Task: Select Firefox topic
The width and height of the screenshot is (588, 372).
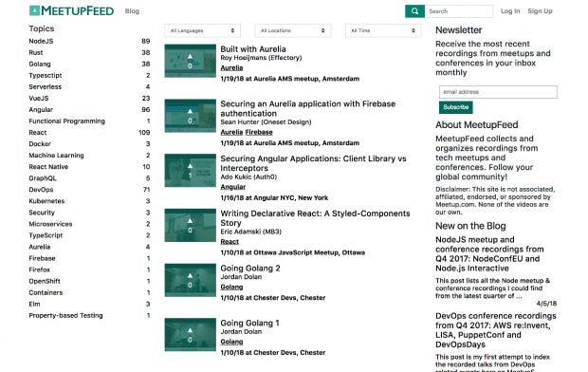Action: 40,270
